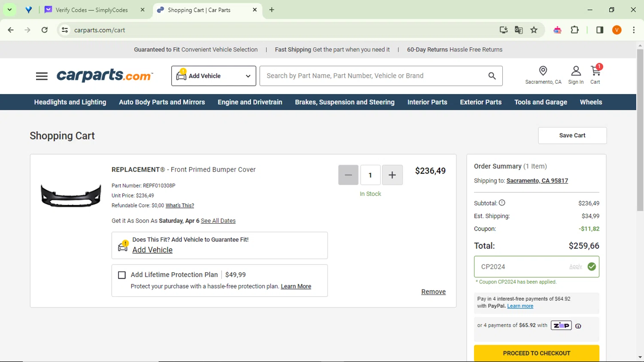Open Brakes, Suspension and Steering menu

tap(345, 102)
